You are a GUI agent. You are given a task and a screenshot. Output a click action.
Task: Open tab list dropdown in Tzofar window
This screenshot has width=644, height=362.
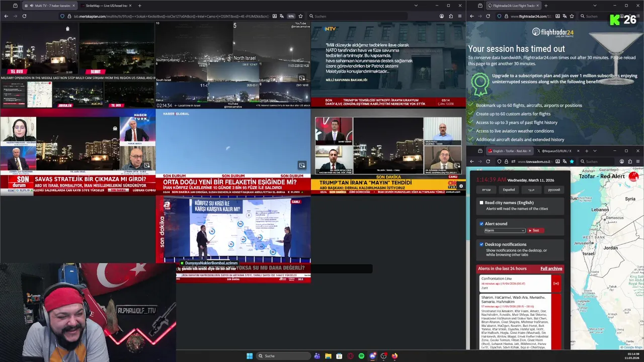click(595, 151)
